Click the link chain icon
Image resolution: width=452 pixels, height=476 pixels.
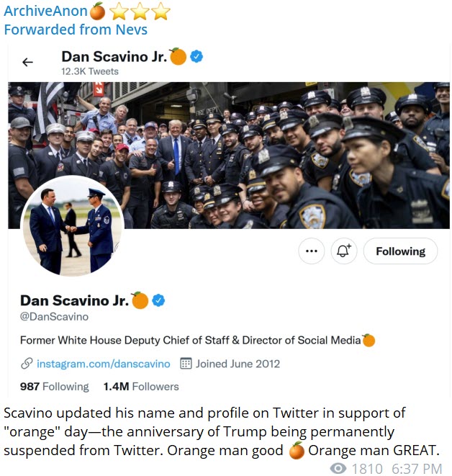pyautogui.click(x=27, y=364)
